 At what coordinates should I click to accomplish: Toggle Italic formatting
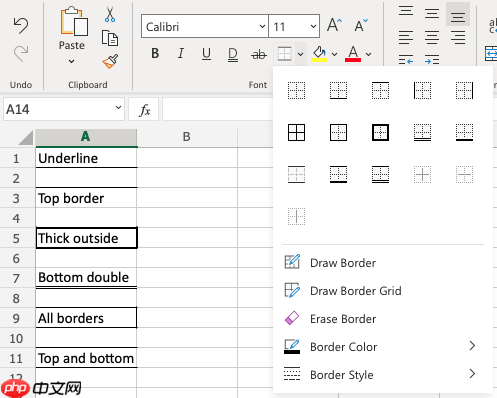[181, 53]
